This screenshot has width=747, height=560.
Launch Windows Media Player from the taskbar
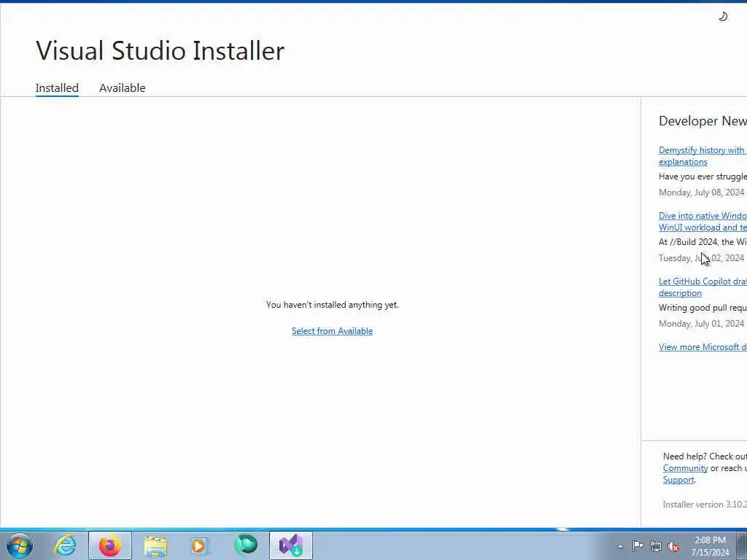click(x=200, y=545)
